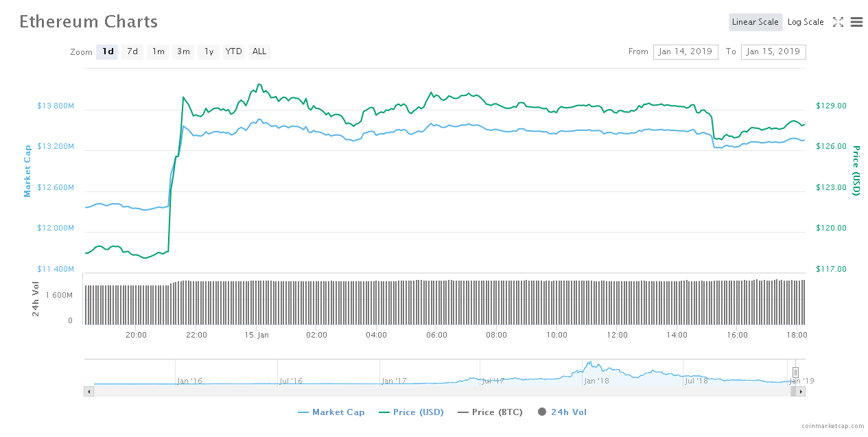Click the $117.00 price axis label
Screen dimensions: 868x437
(x=831, y=269)
